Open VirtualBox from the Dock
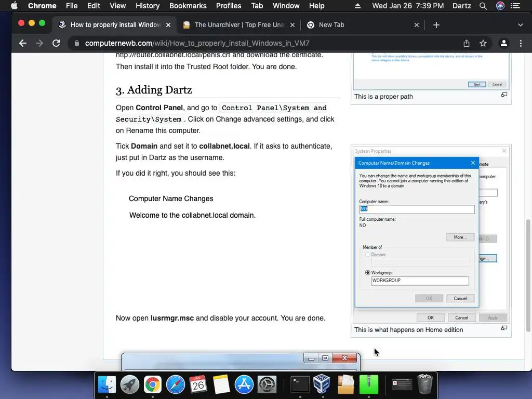This screenshot has width=532, height=399. pyautogui.click(x=322, y=384)
